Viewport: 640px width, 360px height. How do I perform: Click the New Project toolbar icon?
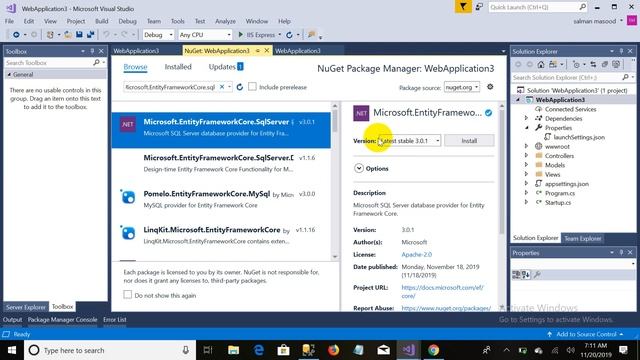pos(50,35)
